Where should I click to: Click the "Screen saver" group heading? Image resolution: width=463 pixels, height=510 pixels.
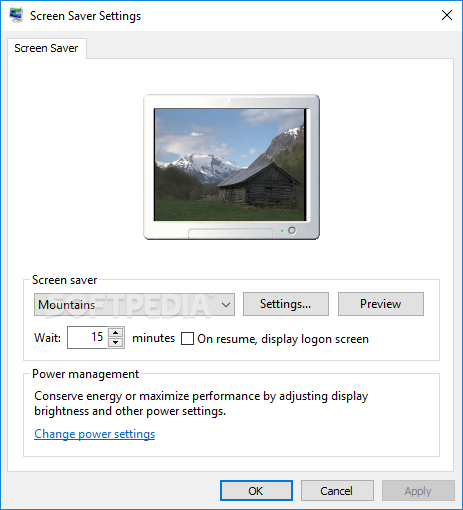click(x=64, y=280)
